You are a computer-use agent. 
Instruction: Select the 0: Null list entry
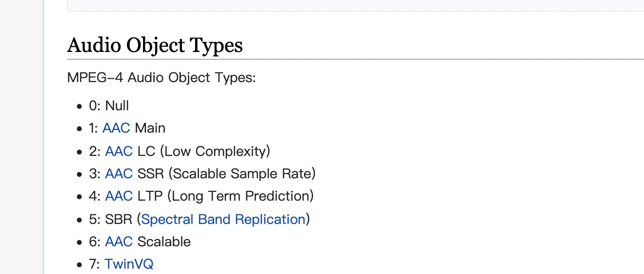(x=109, y=105)
